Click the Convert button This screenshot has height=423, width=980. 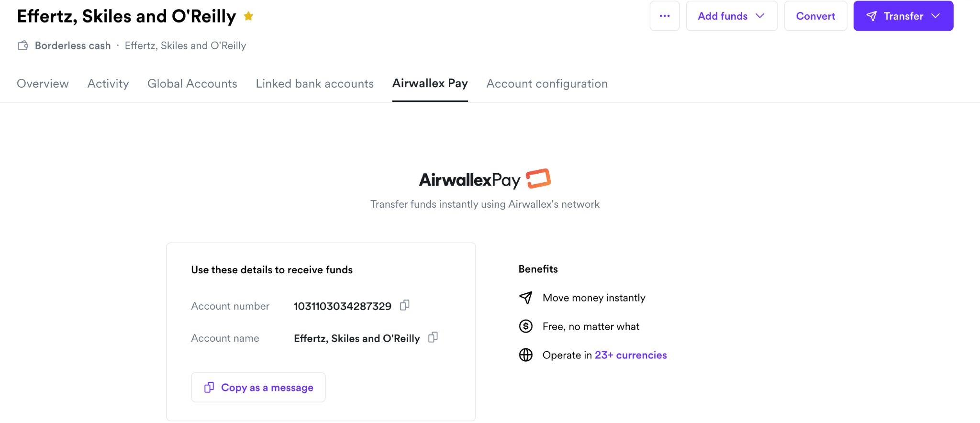tap(815, 16)
